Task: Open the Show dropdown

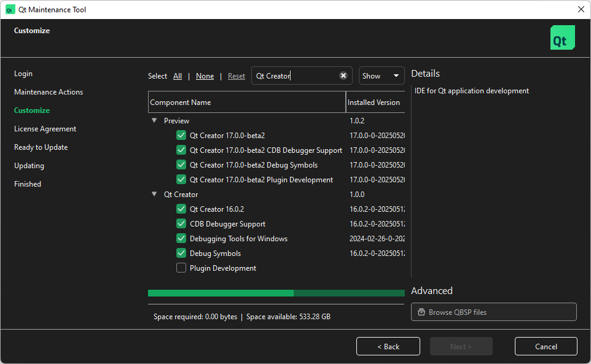Action: tap(382, 76)
